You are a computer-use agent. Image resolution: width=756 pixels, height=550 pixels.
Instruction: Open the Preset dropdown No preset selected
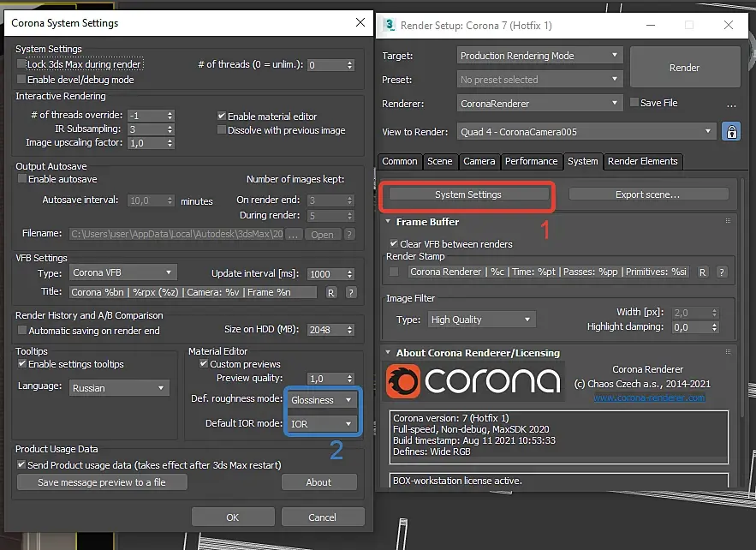(x=539, y=80)
